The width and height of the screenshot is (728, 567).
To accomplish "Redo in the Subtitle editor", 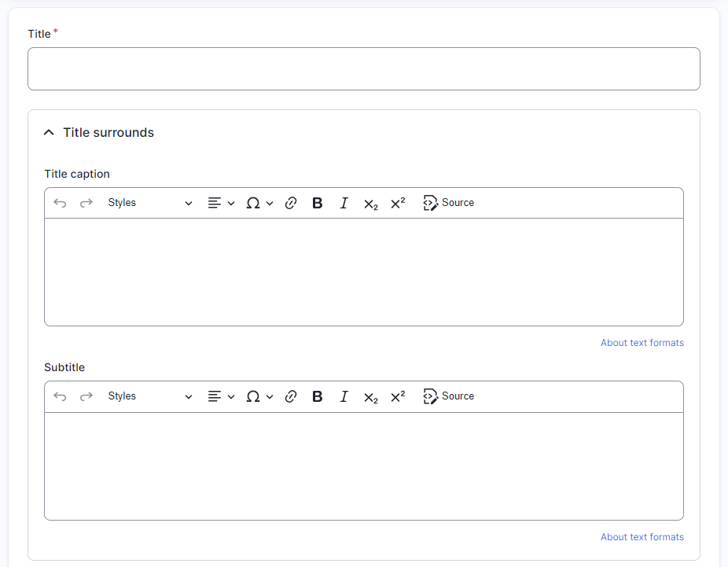I will (x=86, y=396).
